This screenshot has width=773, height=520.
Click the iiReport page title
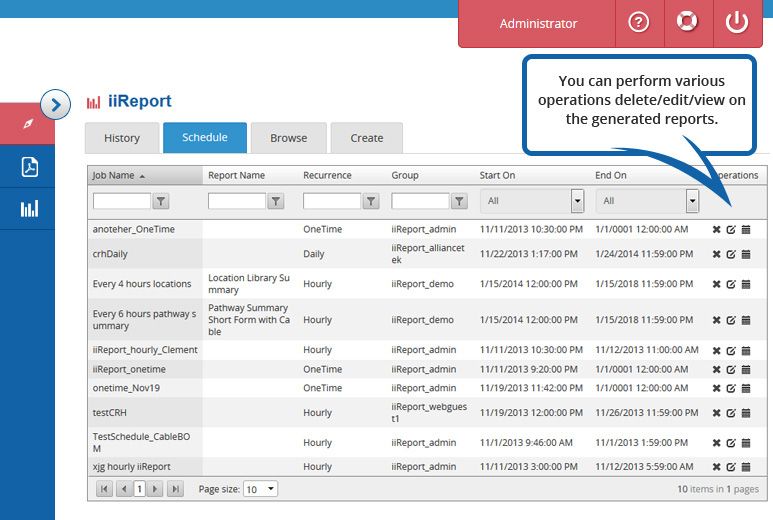140,101
